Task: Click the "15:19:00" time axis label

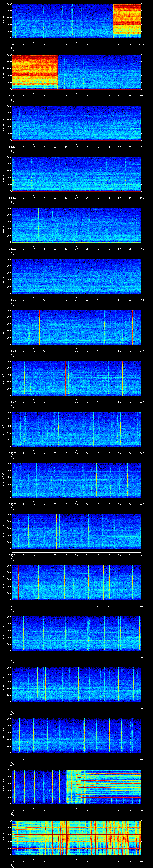Action: pos(12,606)
